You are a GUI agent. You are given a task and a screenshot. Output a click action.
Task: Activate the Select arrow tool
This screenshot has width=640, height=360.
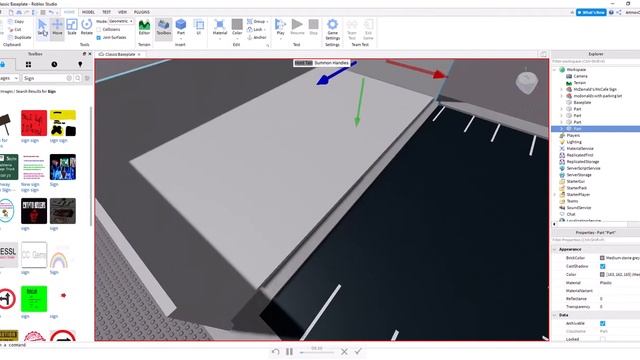pos(42,27)
